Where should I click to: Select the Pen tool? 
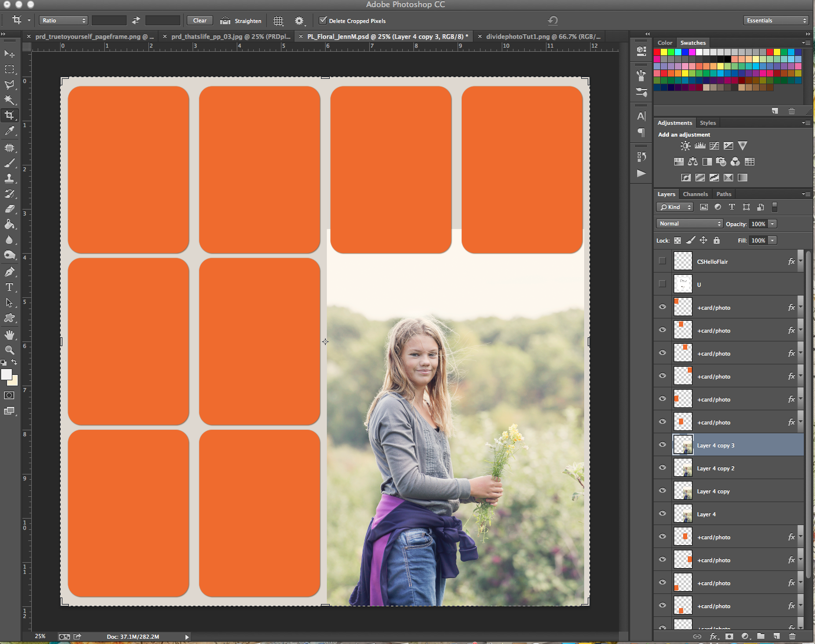coord(9,271)
